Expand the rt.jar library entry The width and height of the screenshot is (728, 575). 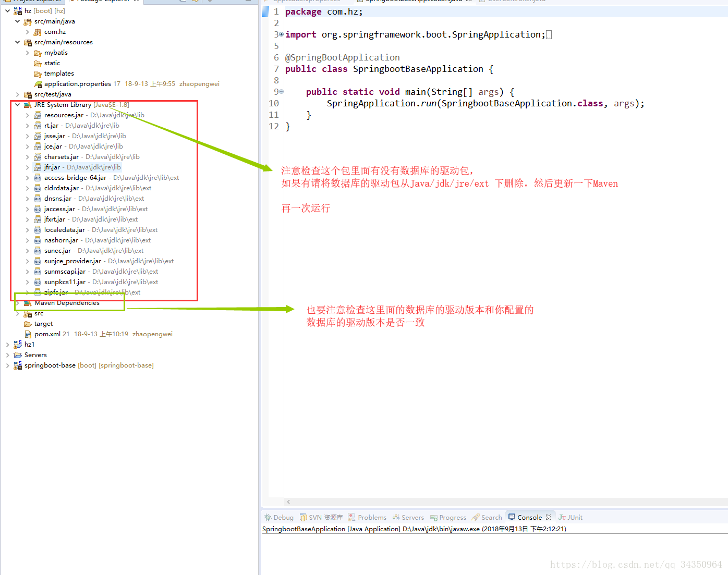coord(28,126)
